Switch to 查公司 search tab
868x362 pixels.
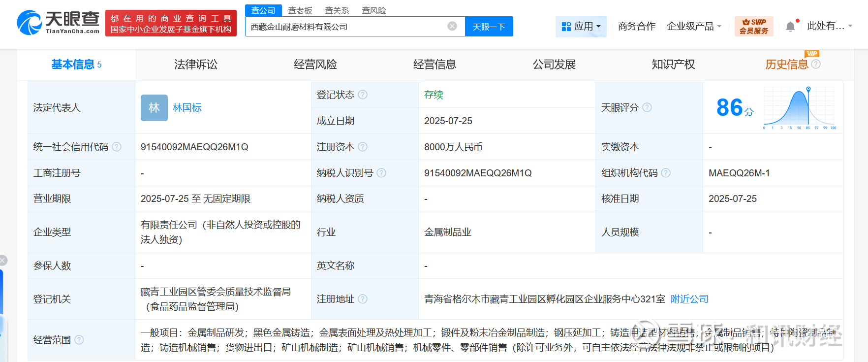pyautogui.click(x=263, y=10)
